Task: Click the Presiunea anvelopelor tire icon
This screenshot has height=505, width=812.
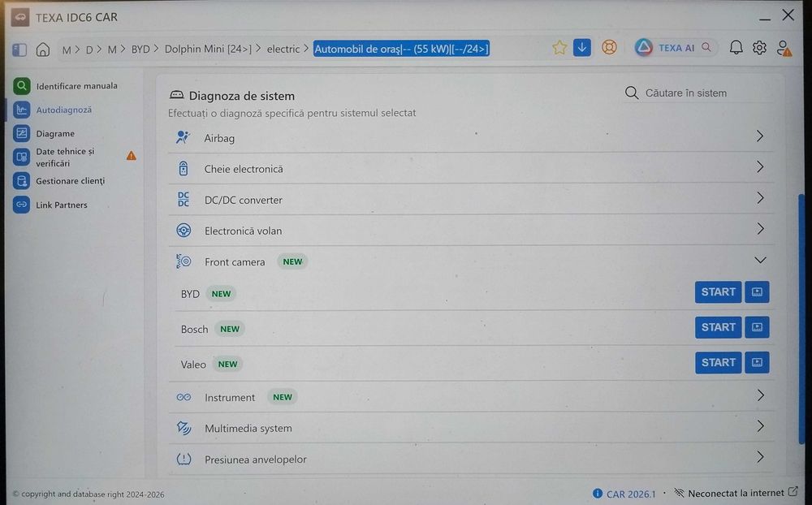Action: [184, 459]
